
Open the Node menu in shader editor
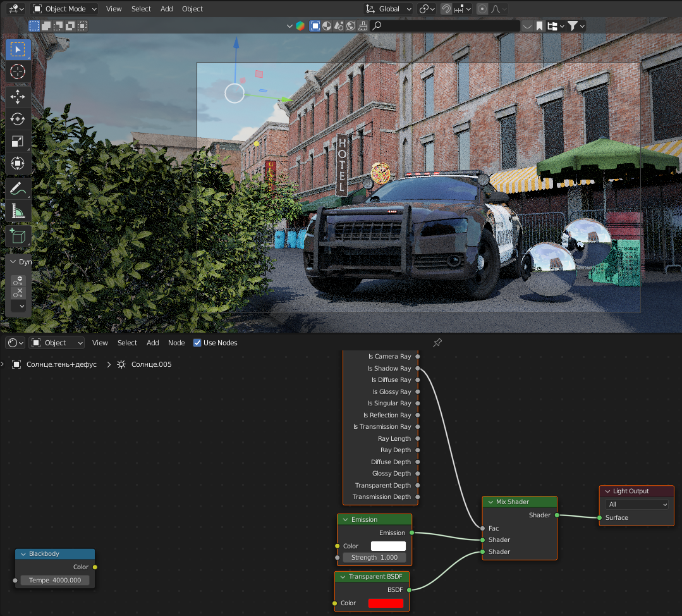click(x=176, y=343)
